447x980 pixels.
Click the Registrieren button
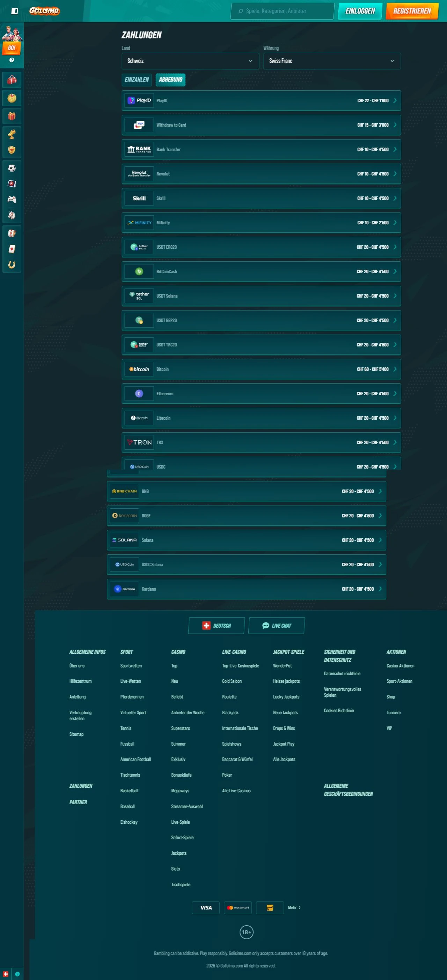pyautogui.click(x=412, y=11)
